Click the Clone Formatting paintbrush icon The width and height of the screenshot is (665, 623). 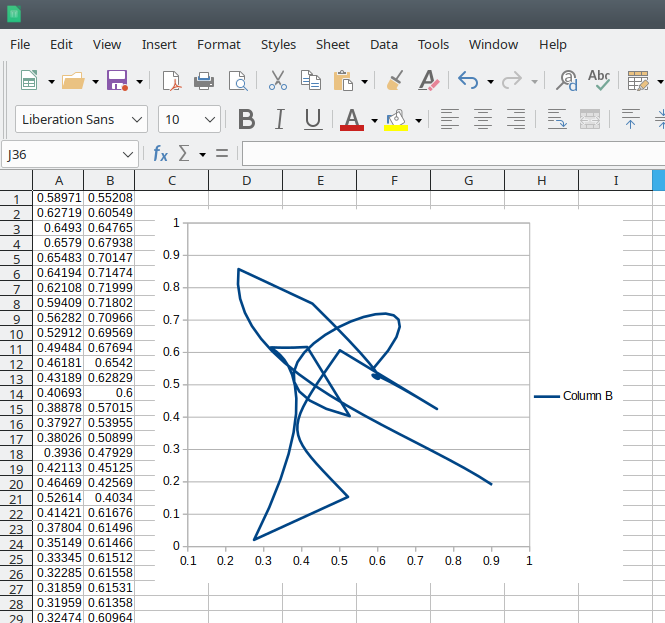pos(395,81)
